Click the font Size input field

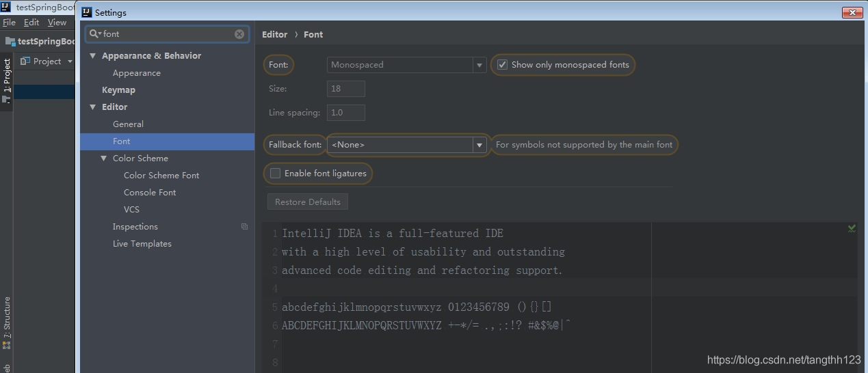[x=346, y=89]
